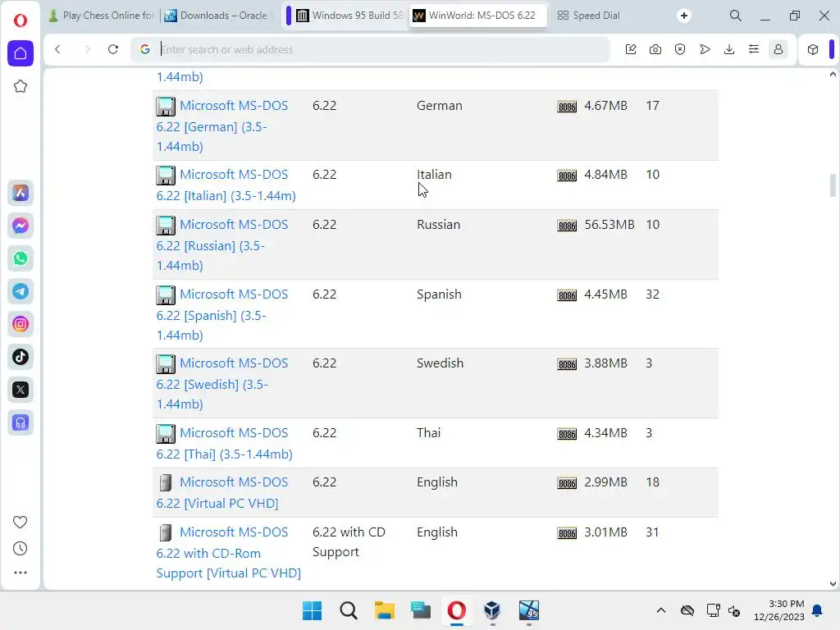Open MS-DOS 6.22 [Russian] download link
The height and width of the screenshot is (630, 840).
(x=221, y=244)
